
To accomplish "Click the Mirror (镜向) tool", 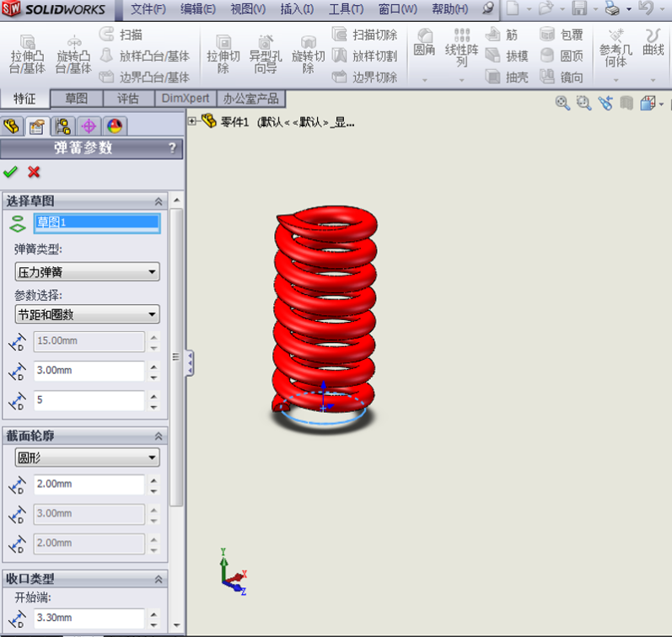I will [x=562, y=78].
